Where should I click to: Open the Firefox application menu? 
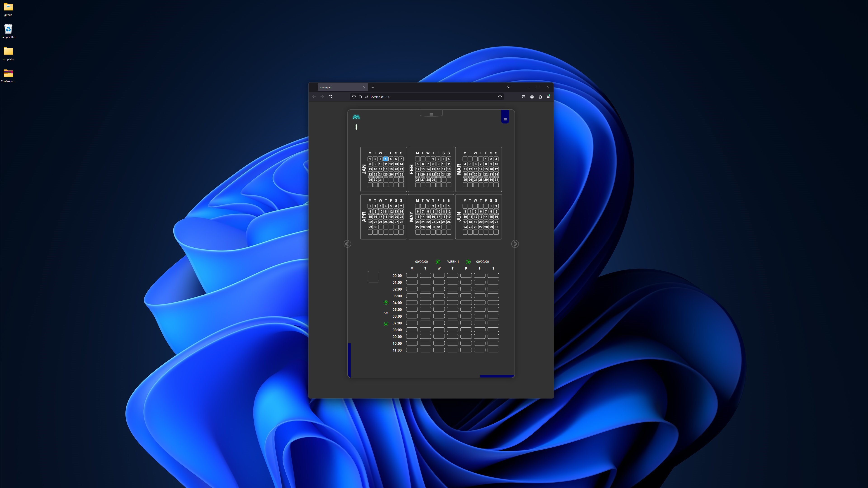click(548, 97)
